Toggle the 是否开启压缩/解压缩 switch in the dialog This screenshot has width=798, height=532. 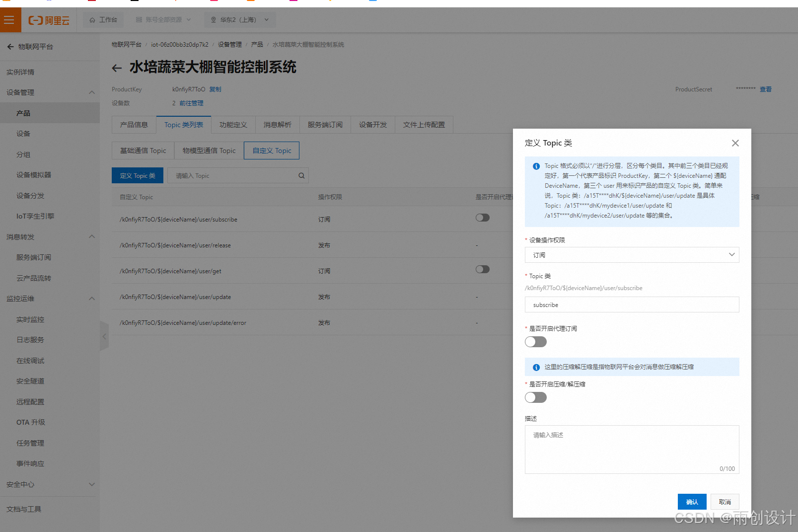click(x=536, y=397)
